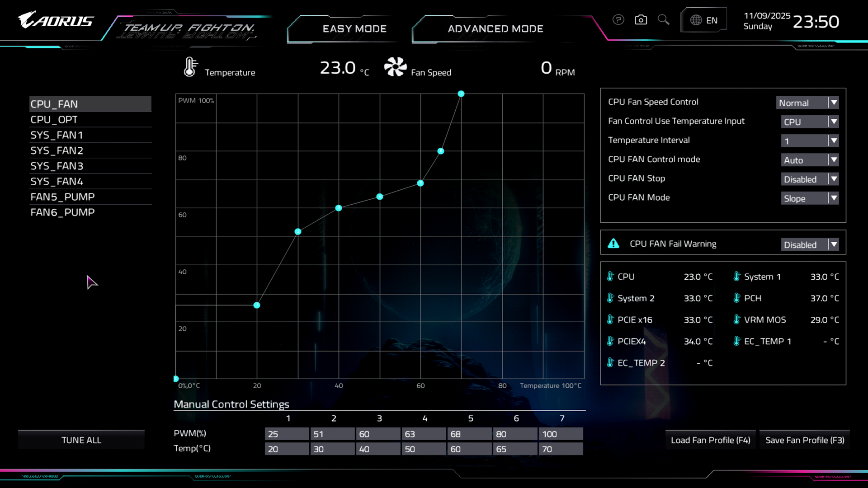Click the AORUS logo
The height and width of the screenshot is (488, 868).
point(56,20)
